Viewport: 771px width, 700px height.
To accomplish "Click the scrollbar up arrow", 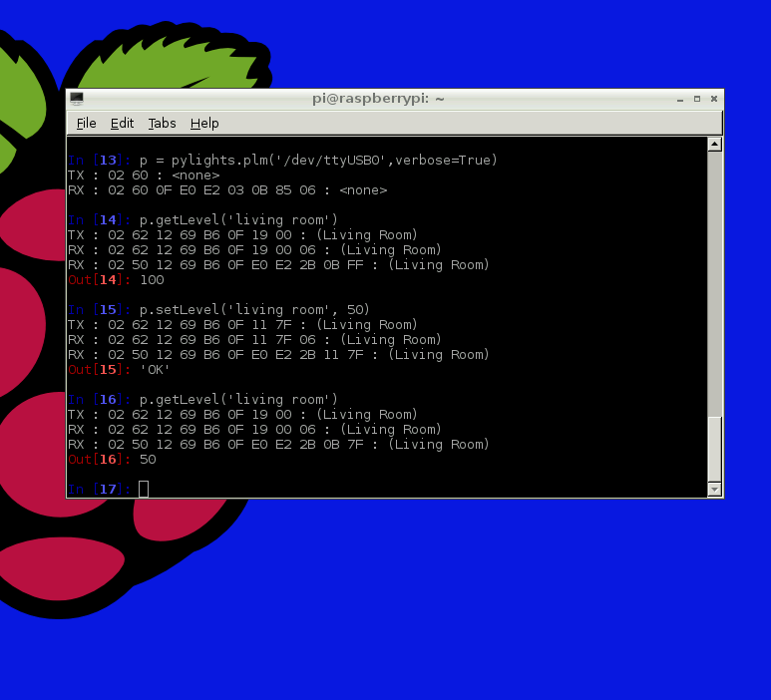I will click(x=714, y=145).
